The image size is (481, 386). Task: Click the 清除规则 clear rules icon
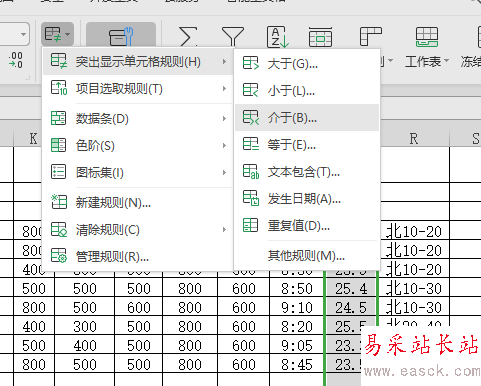click(x=59, y=229)
